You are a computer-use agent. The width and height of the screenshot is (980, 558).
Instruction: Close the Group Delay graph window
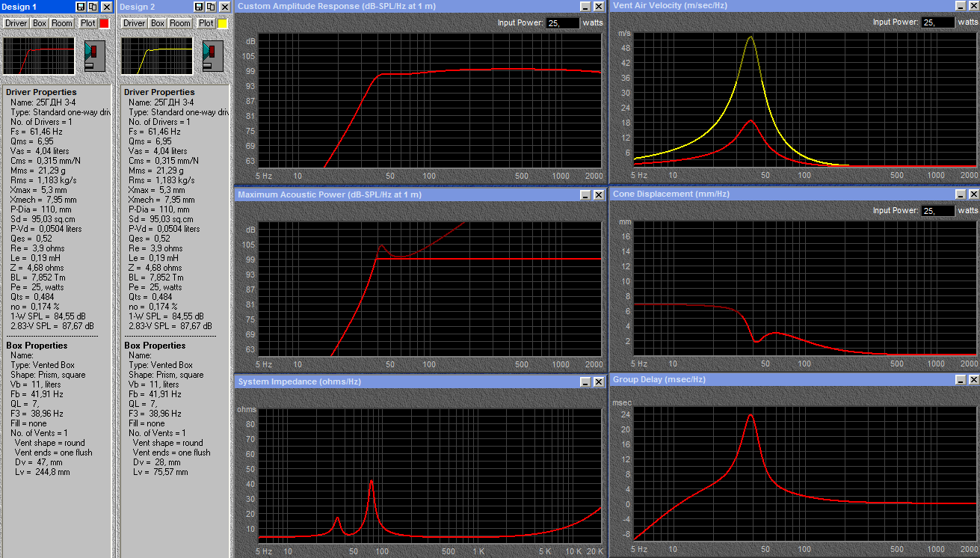[973, 380]
